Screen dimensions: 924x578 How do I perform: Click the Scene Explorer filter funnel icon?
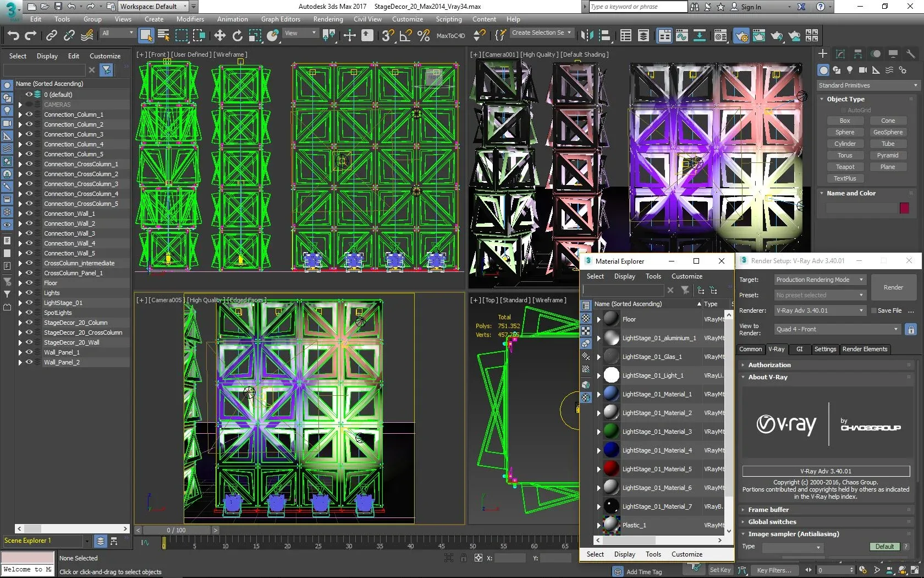107,70
